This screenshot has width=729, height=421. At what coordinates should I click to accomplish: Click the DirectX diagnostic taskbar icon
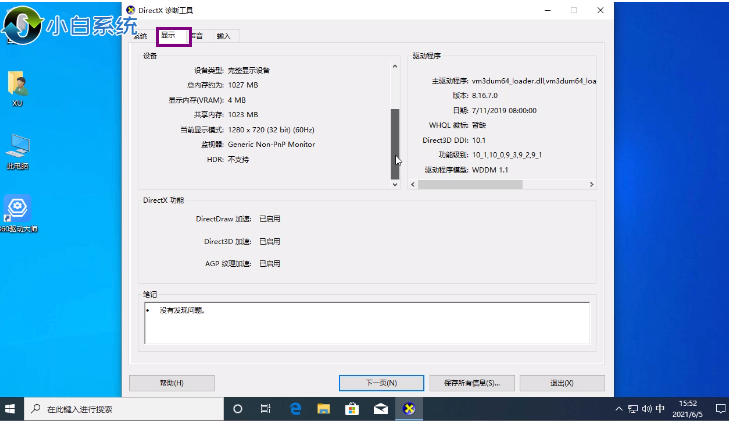pos(408,409)
